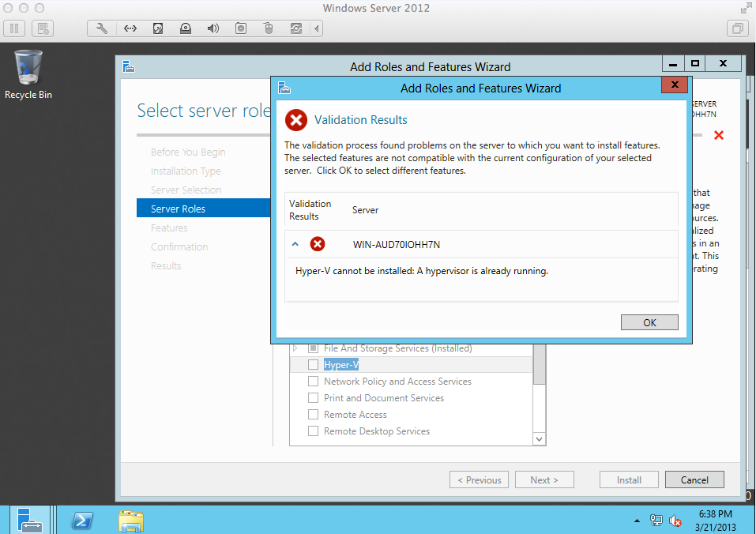This screenshot has height=534, width=756.
Task: Open Server Manager from taskbar
Action: coord(29,520)
